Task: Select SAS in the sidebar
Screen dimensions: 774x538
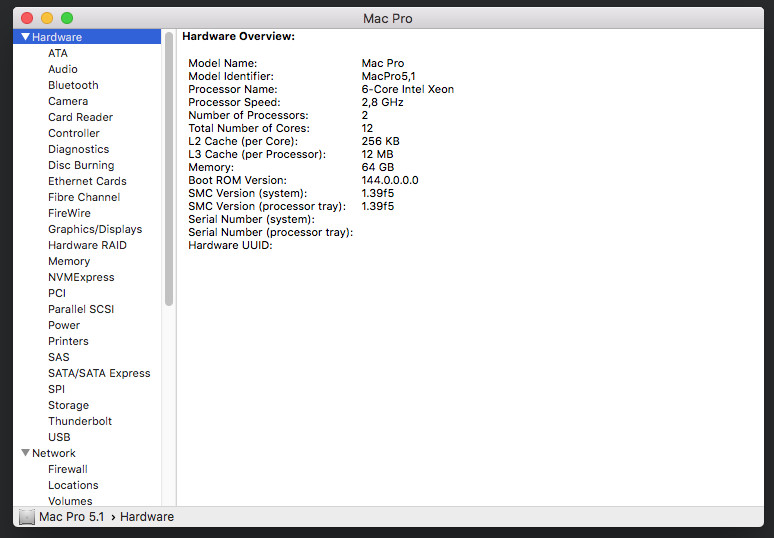Action: [59, 357]
